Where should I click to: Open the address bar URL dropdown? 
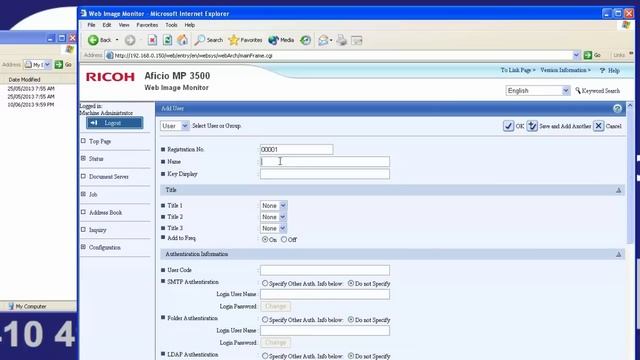tap(576, 55)
